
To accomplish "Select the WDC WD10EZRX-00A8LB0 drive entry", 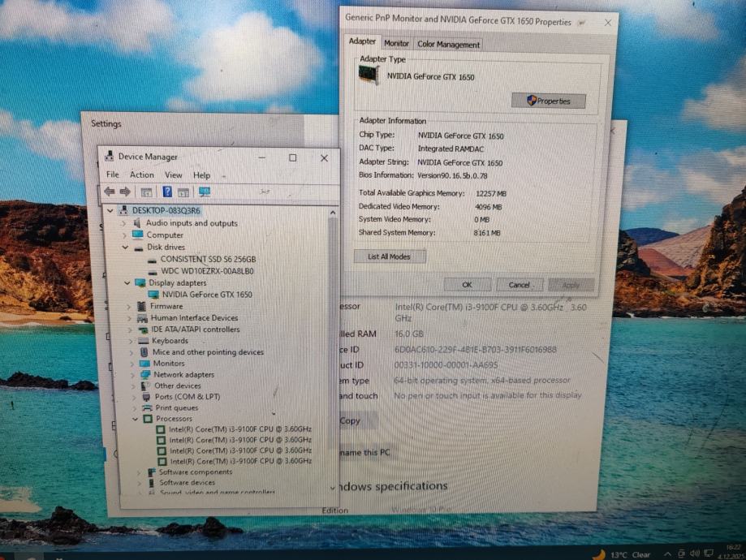I will 207,271.
